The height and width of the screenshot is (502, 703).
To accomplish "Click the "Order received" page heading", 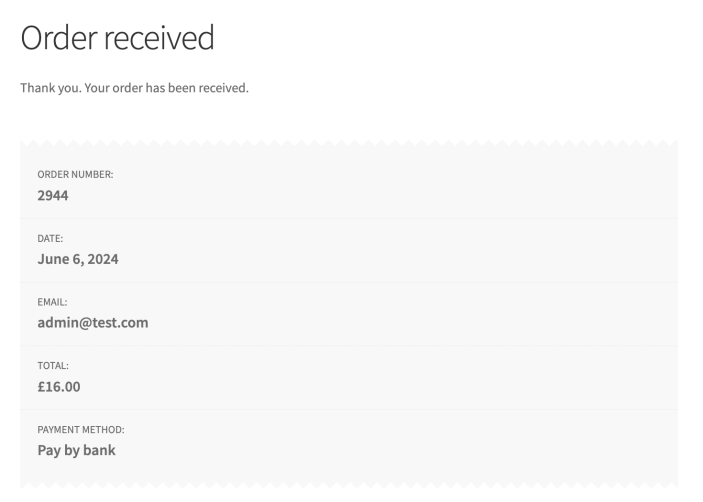I will [117, 38].
